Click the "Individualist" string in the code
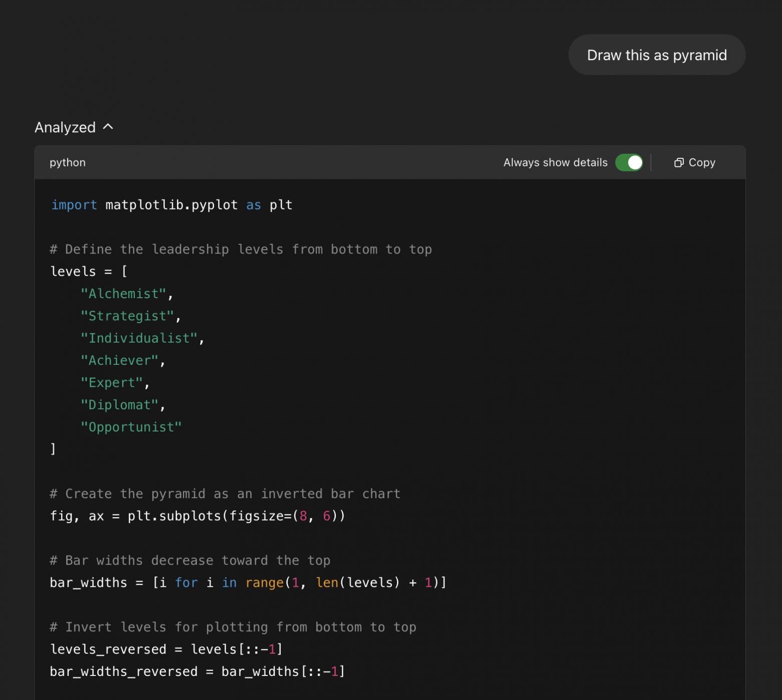Viewport: 782px width, 700px height. 139,338
